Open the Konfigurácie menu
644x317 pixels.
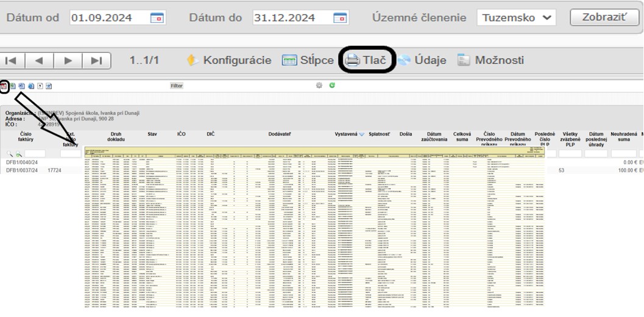point(229,60)
